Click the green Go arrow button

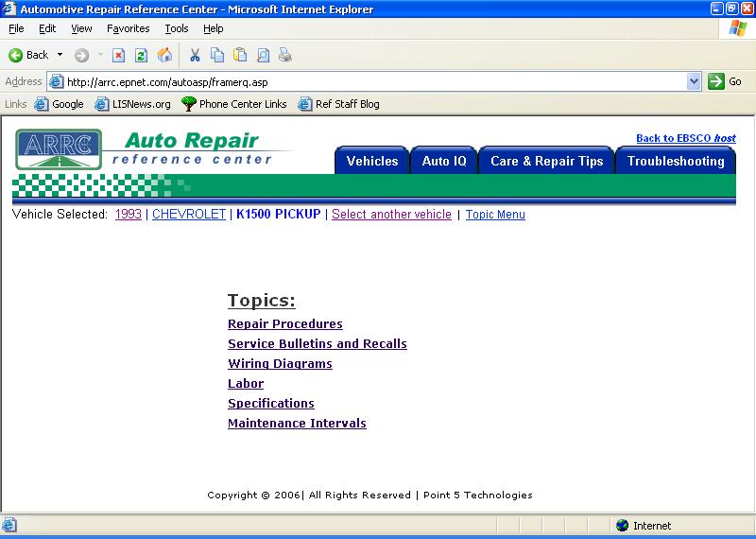coord(716,81)
